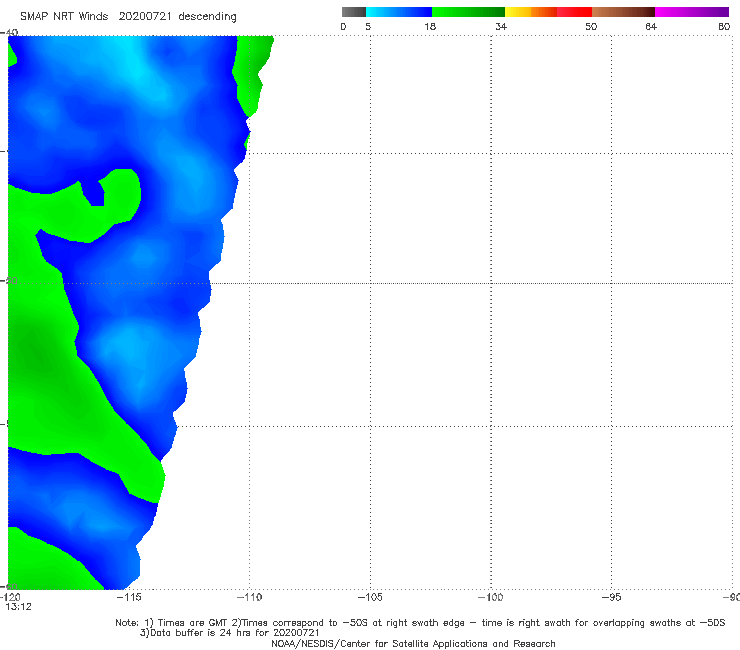Select the green segment of the color bar
Screen dimensions: 740x650
[x=468, y=12]
